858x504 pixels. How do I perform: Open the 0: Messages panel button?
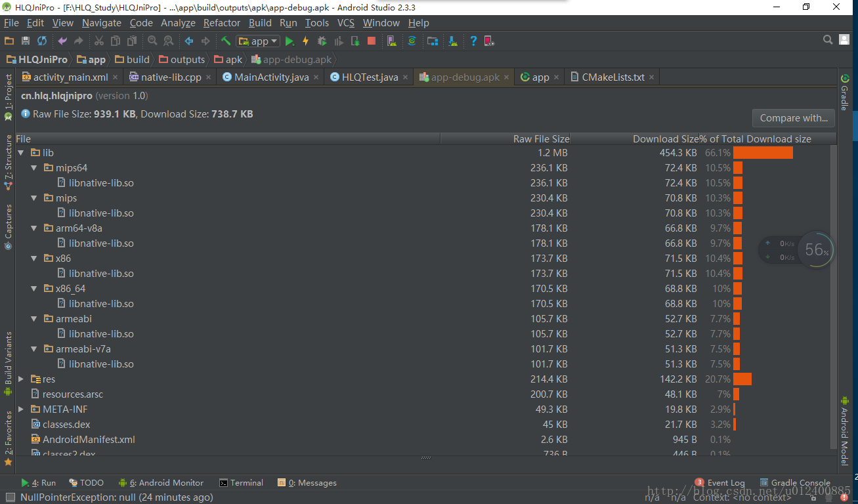pyautogui.click(x=307, y=482)
